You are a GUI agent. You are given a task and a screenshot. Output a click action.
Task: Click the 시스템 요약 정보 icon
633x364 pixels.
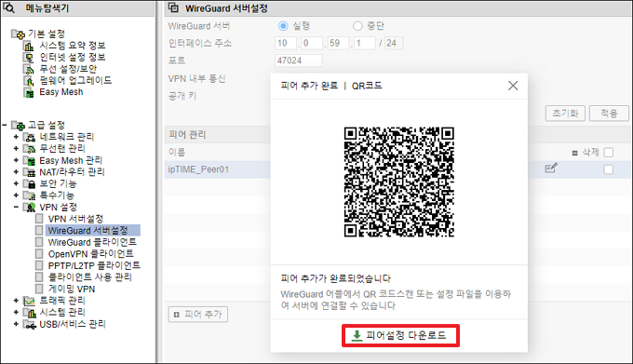coord(29,46)
